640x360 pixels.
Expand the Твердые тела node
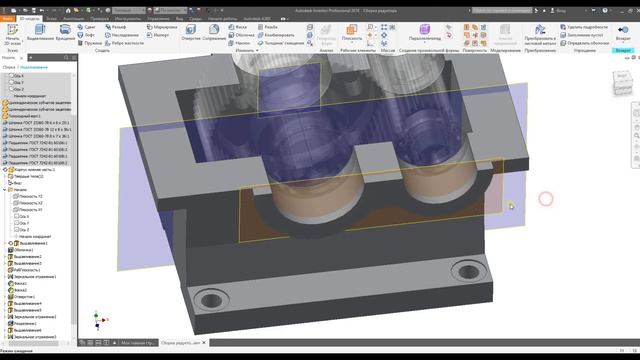pyautogui.click(x=5, y=176)
